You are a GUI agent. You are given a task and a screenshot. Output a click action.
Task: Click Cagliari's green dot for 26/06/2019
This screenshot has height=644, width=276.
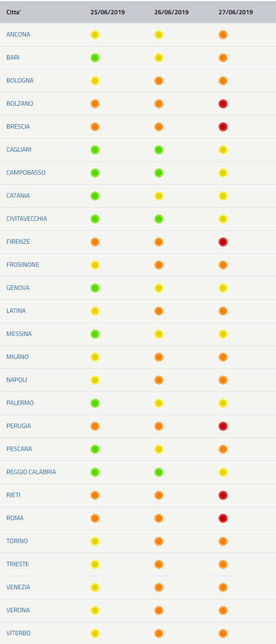(x=159, y=150)
